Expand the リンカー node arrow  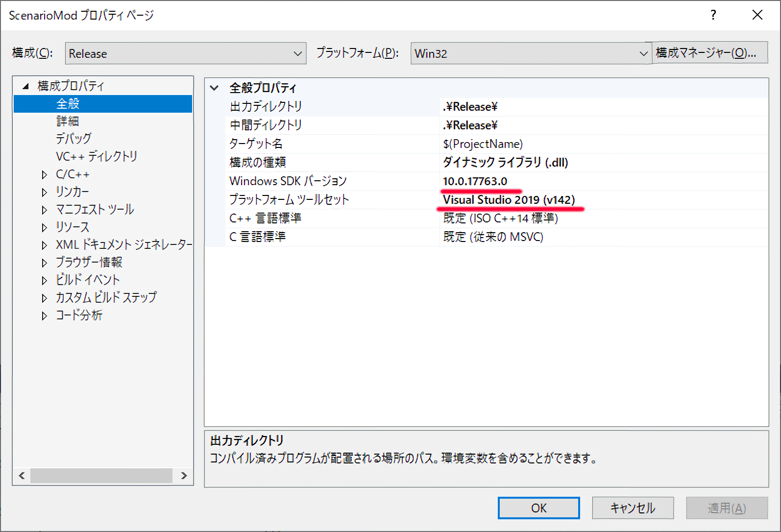[x=45, y=193]
